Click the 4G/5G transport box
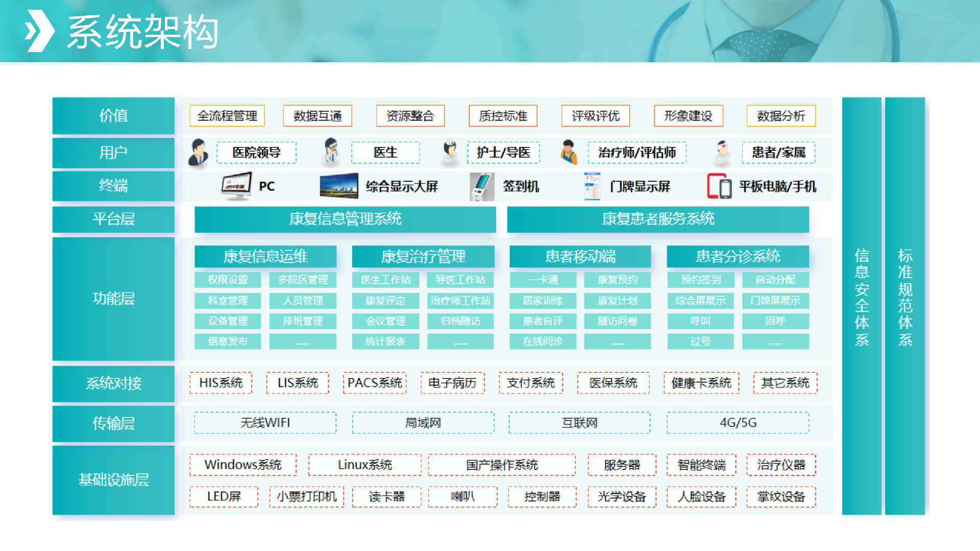The height and width of the screenshot is (551, 980). coord(738,423)
